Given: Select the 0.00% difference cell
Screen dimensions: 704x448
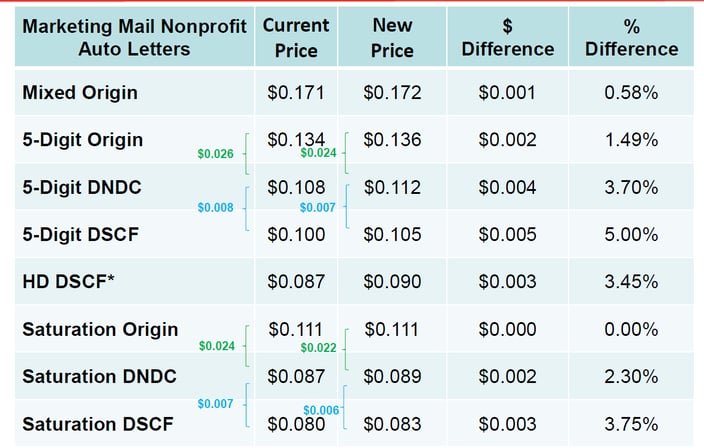Looking at the screenshot, I should click(x=631, y=330).
